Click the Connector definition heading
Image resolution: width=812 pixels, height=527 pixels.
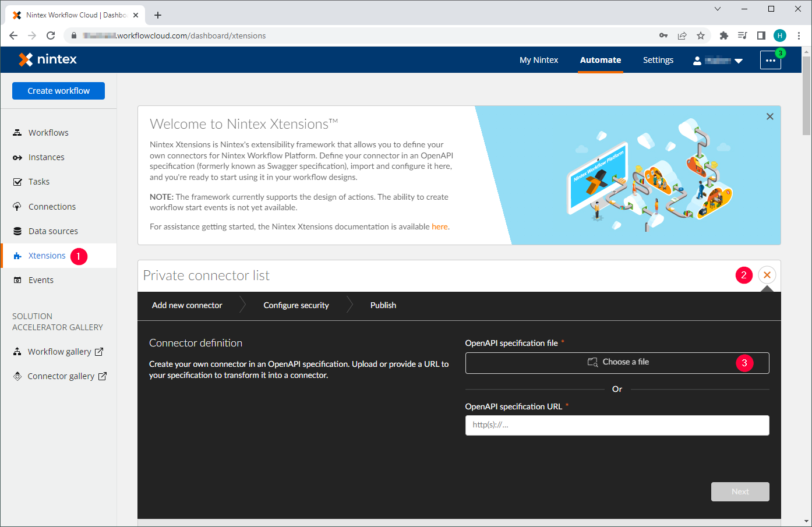(196, 343)
